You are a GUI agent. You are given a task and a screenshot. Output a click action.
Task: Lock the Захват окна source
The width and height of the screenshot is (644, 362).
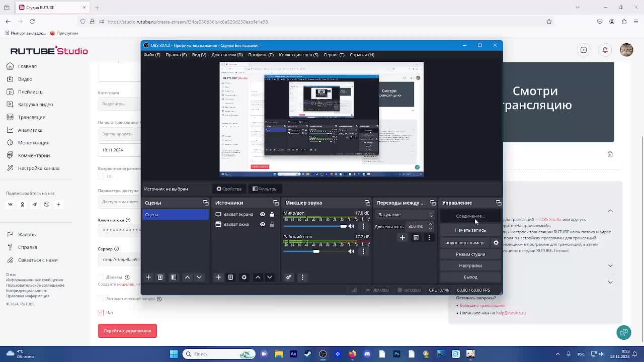coord(272,224)
